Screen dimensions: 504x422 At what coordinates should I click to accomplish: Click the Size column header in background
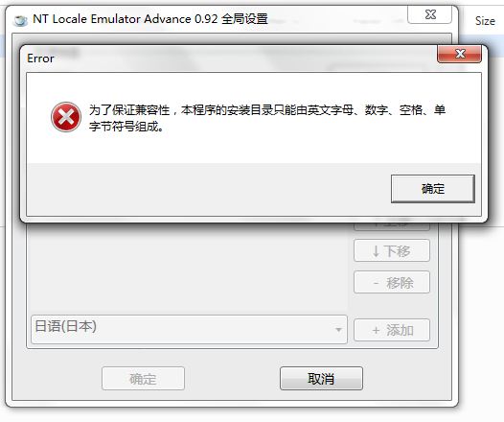click(485, 21)
